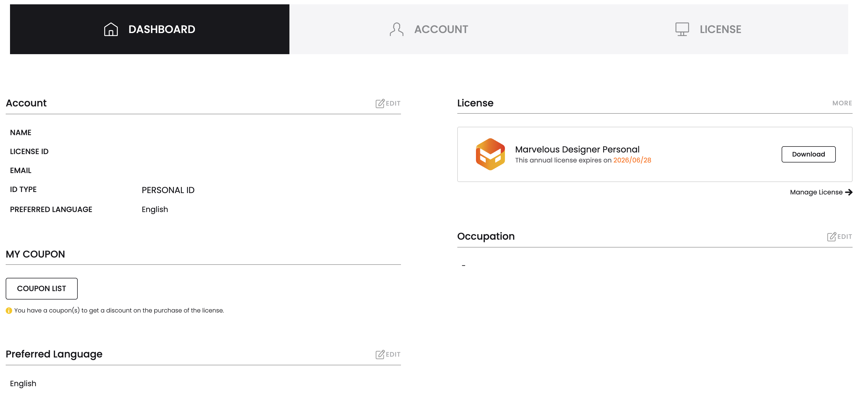
Task: Click 'This annual license expires on' text
Action: click(563, 160)
